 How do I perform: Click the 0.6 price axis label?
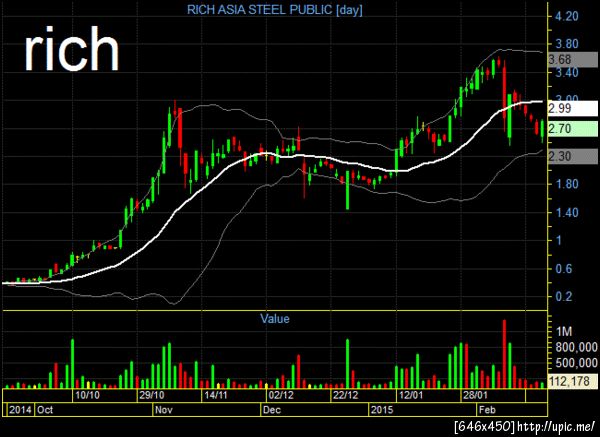pyautogui.click(x=564, y=269)
